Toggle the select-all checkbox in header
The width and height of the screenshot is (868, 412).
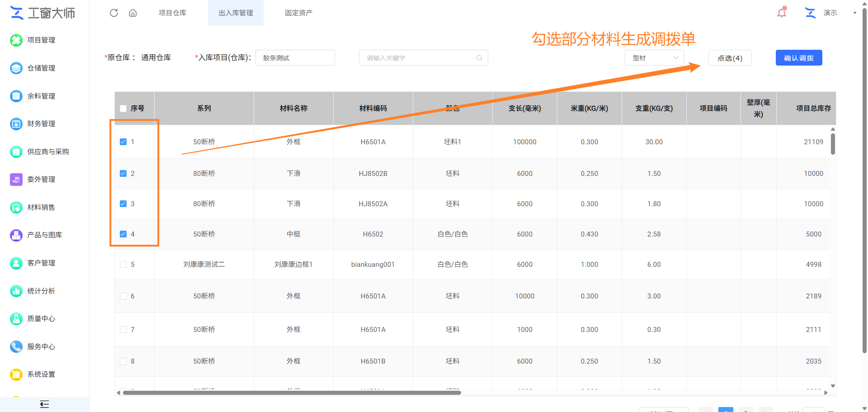click(123, 109)
